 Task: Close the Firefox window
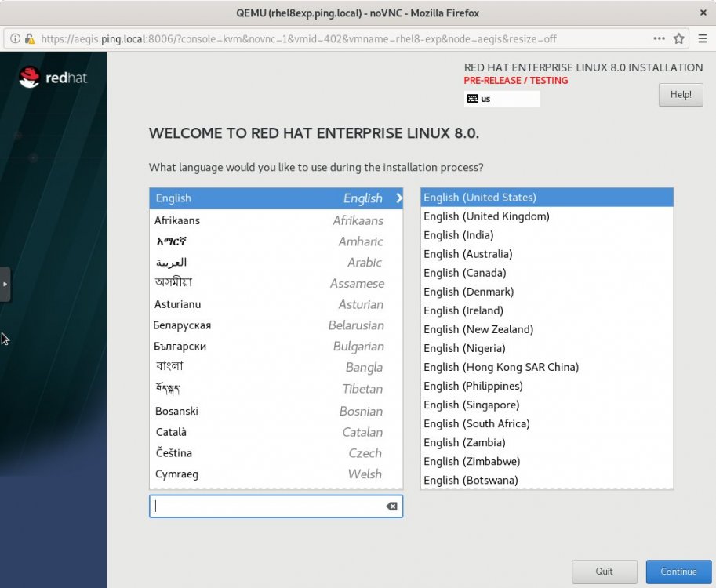tap(703, 13)
